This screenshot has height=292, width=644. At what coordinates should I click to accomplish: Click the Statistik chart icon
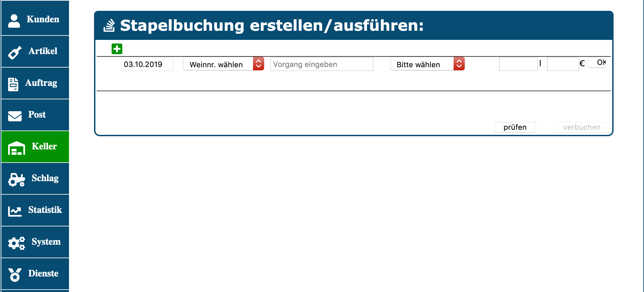pos(15,212)
